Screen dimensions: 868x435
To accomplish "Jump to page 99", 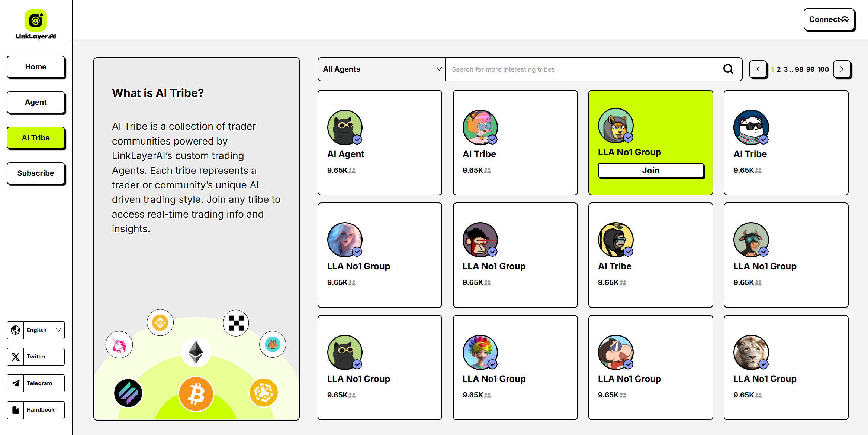I will (810, 69).
